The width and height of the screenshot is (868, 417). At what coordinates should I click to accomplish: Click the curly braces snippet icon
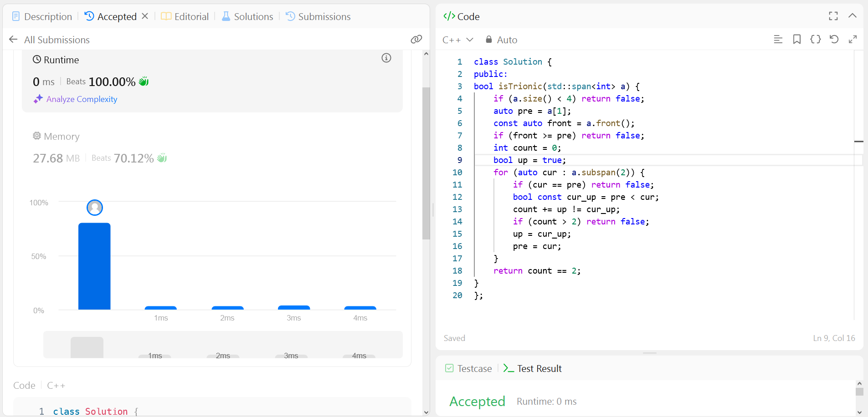click(x=816, y=40)
